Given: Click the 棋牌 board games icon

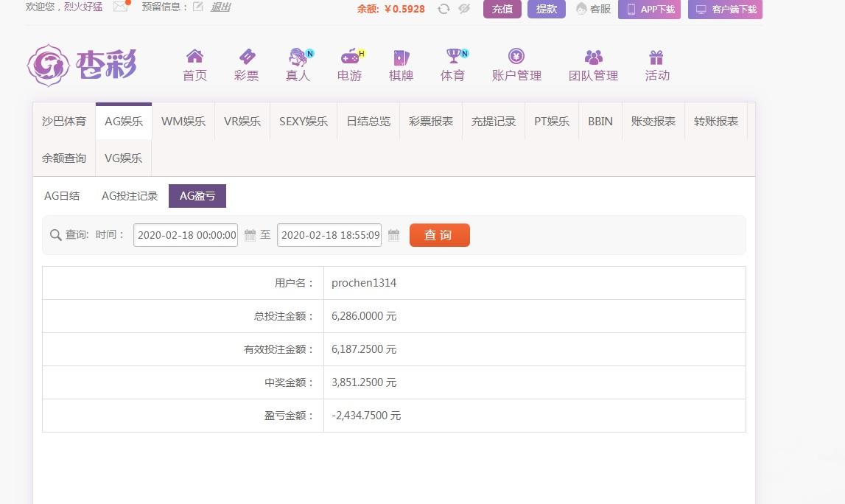Looking at the screenshot, I should (x=401, y=64).
